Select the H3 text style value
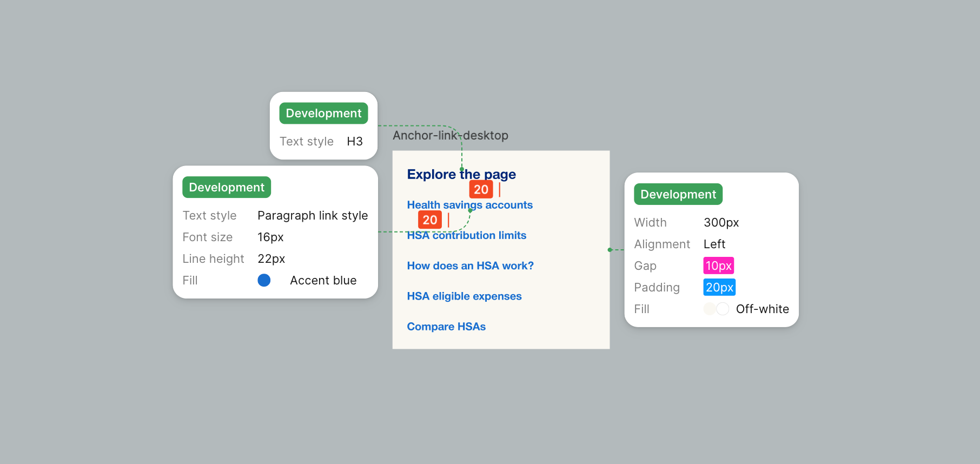980x464 pixels. click(x=354, y=142)
